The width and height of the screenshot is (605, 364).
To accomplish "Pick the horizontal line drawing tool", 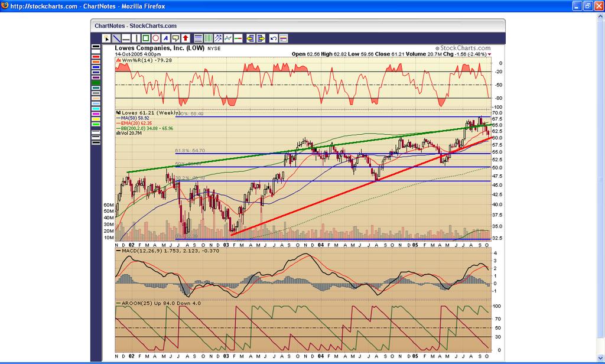I will click(x=126, y=38).
